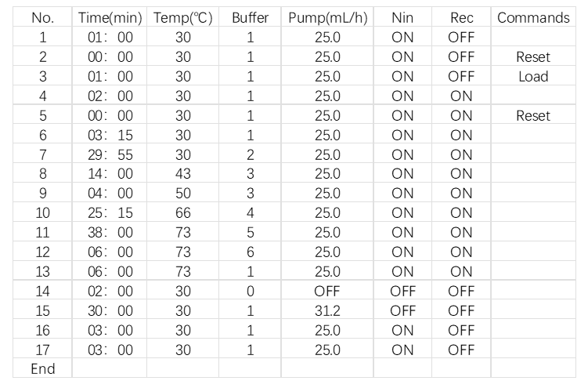Select the Reset command in row 5
The width and height of the screenshot is (588, 388).
pos(533,115)
